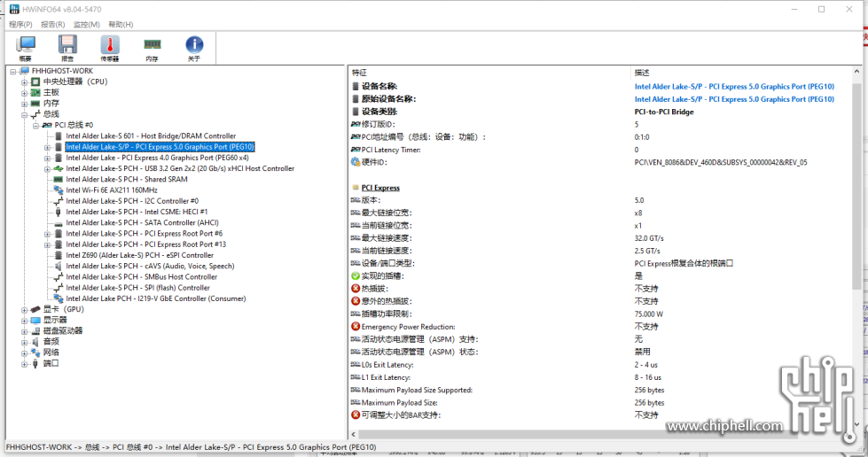Click the 设备名称 blue PEG10 link
The width and height of the screenshot is (868, 457).
(734, 86)
